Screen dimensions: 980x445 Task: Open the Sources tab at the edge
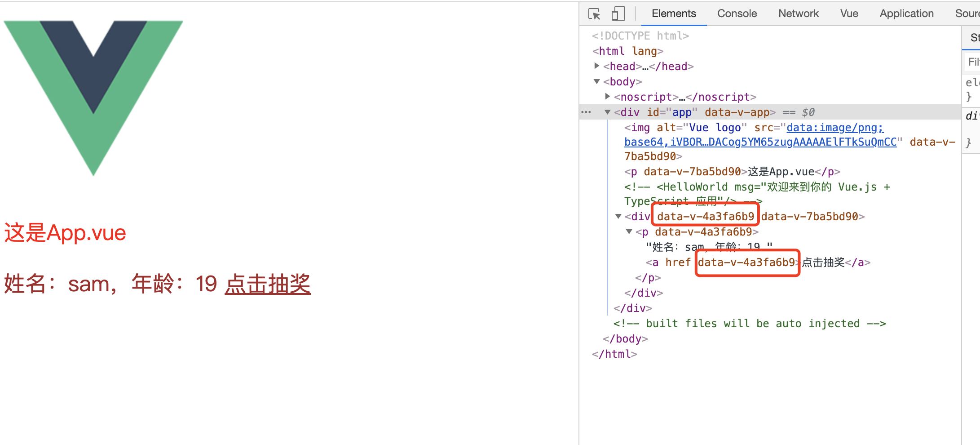click(967, 13)
